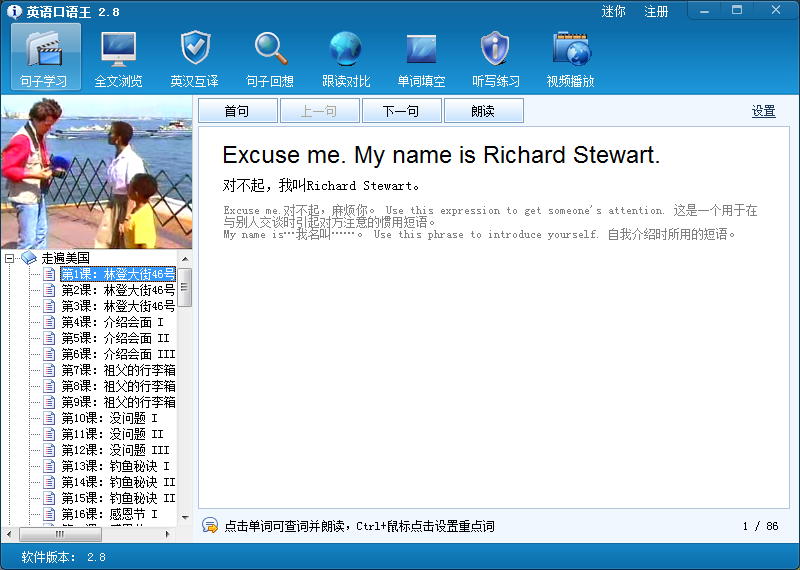Start the 听写练习 dictation practice
The height and width of the screenshot is (570, 800).
click(496, 59)
